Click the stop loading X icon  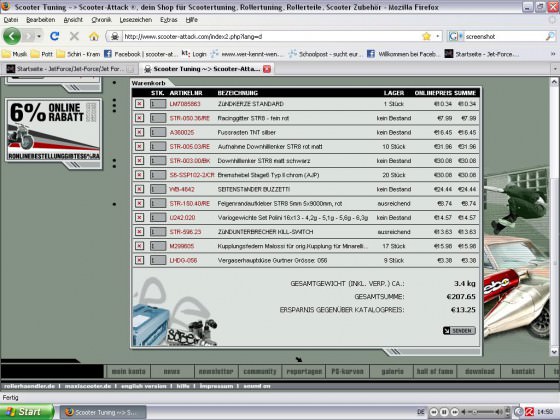point(74,36)
